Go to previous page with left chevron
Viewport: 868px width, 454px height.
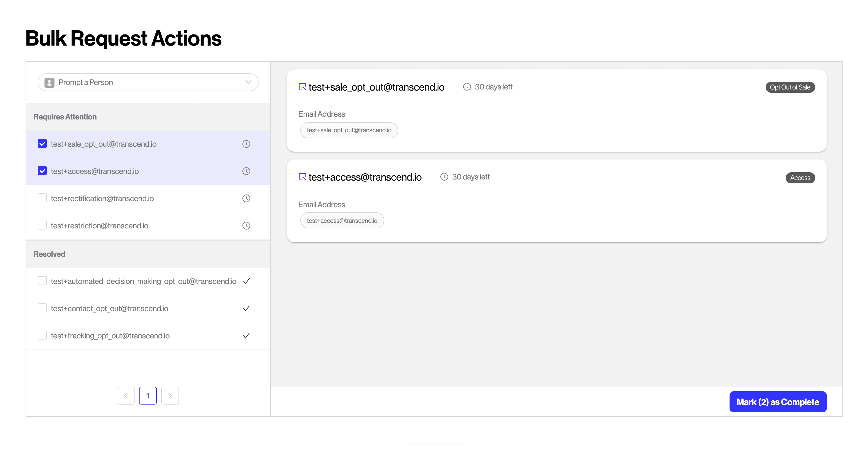(126, 395)
